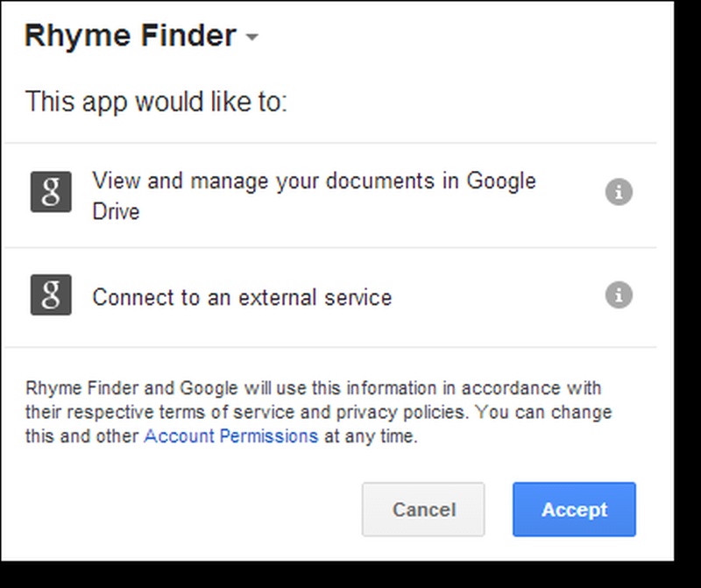Screen dimensions: 701x588
Task: Click the Google icon beside external service permission
Action: pos(51,294)
